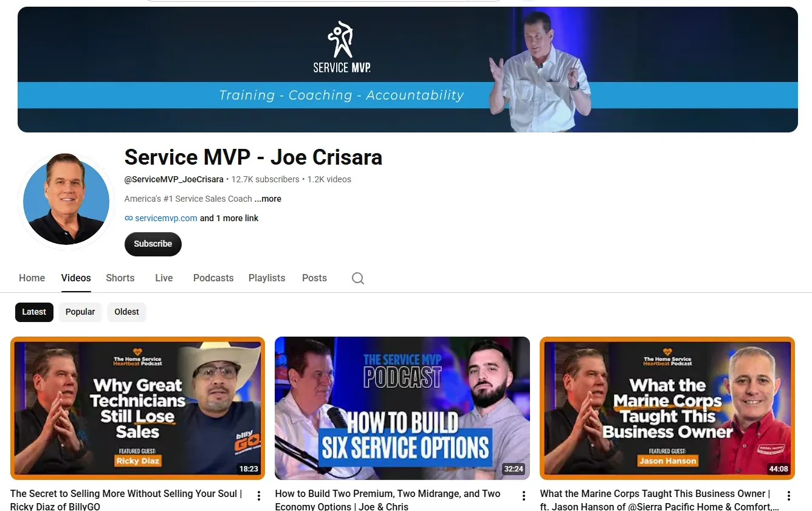Click the 18:23 duration badge

click(249, 468)
